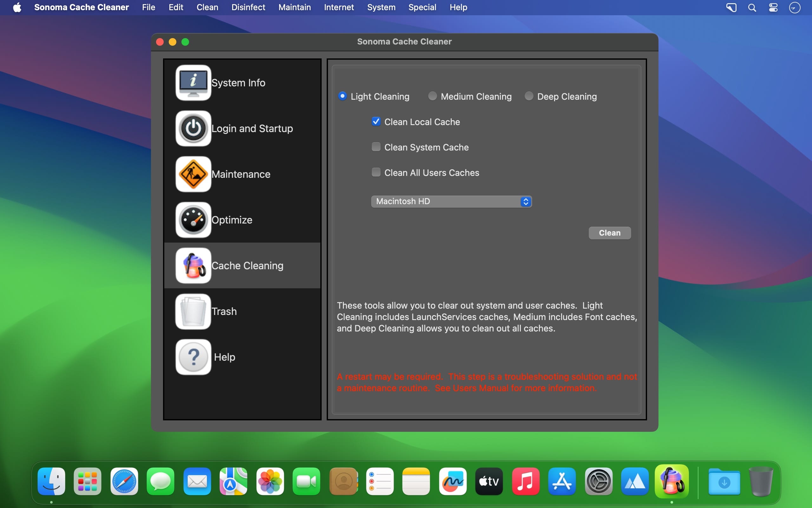The height and width of the screenshot is (508, 812).
Task: Click the Cache Cleaning vacuum icon
Action: pyautogui.click(x=193, y=265)
